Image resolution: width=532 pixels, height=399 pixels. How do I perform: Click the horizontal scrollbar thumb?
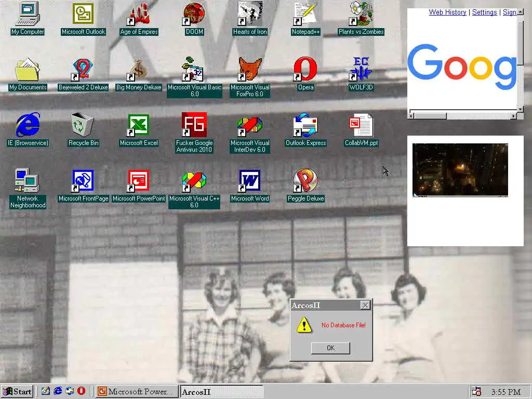pyautogui.click(x=431, y=116)
